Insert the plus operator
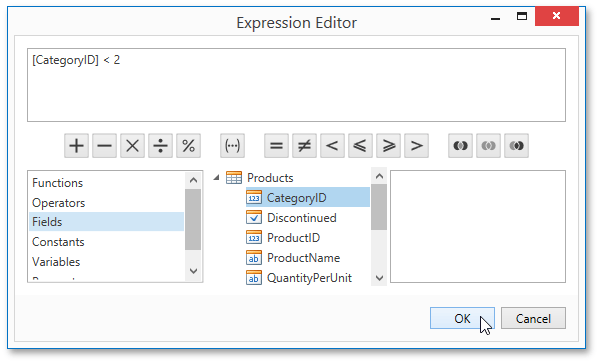This screenshot has height=363, width=599. click(76, 146)
